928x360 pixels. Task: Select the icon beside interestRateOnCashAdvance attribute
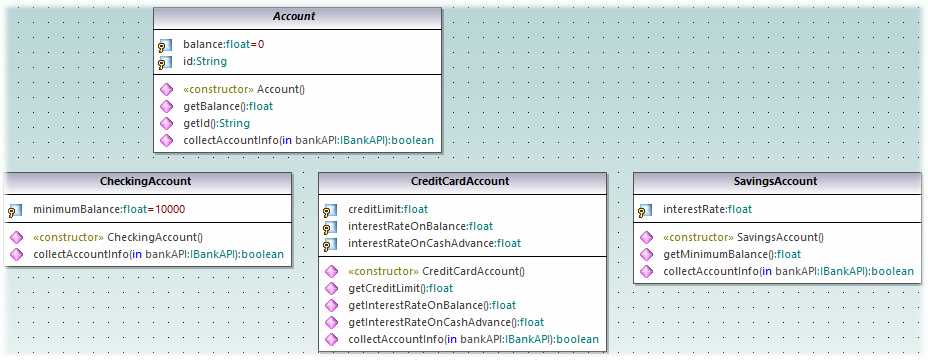coord(330,244)
